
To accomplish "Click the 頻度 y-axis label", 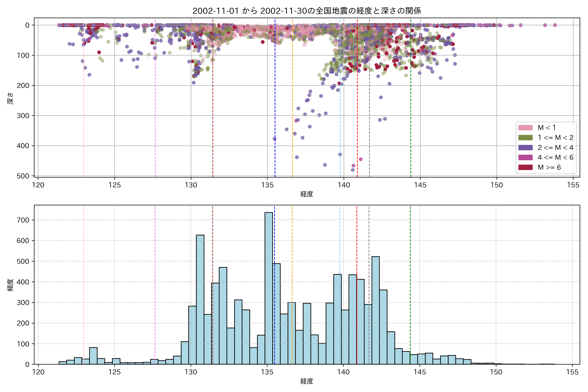I will (x=10, y=285).
